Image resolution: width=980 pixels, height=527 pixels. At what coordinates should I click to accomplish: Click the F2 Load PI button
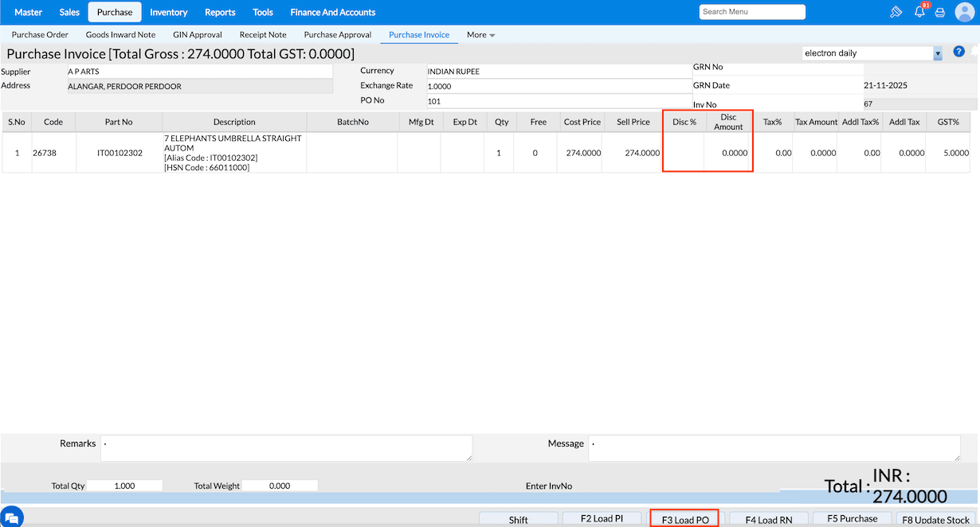tap(602, 519)
